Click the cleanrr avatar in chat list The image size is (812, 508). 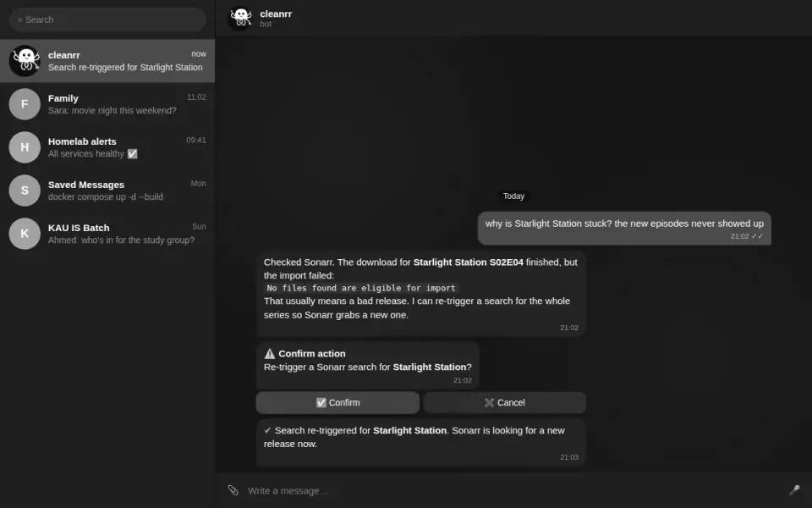pos(25,61)
